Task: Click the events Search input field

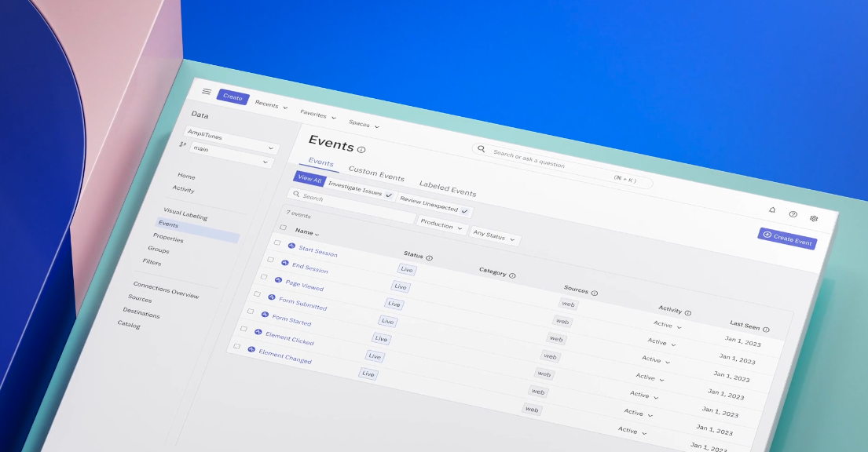Action: click(x=351, y=206)
